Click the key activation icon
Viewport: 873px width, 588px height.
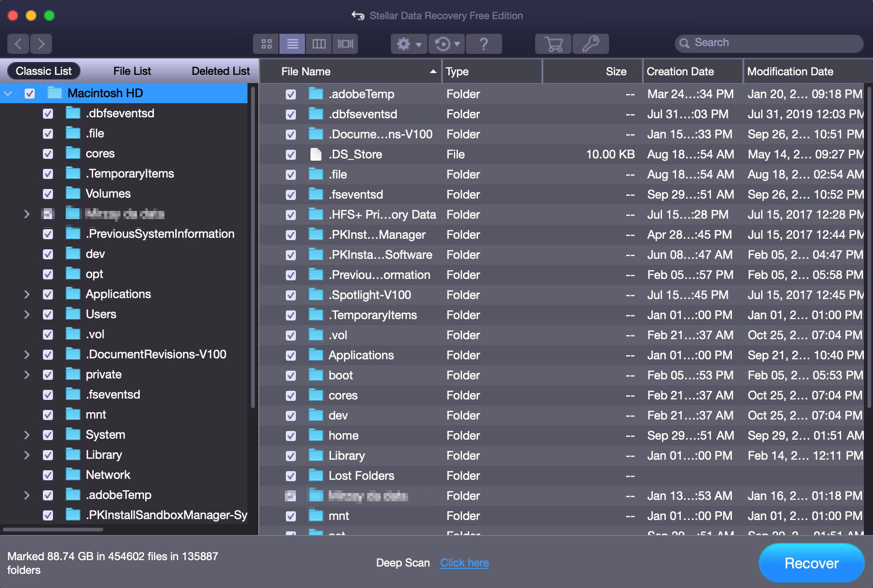[x=590, y=44]
